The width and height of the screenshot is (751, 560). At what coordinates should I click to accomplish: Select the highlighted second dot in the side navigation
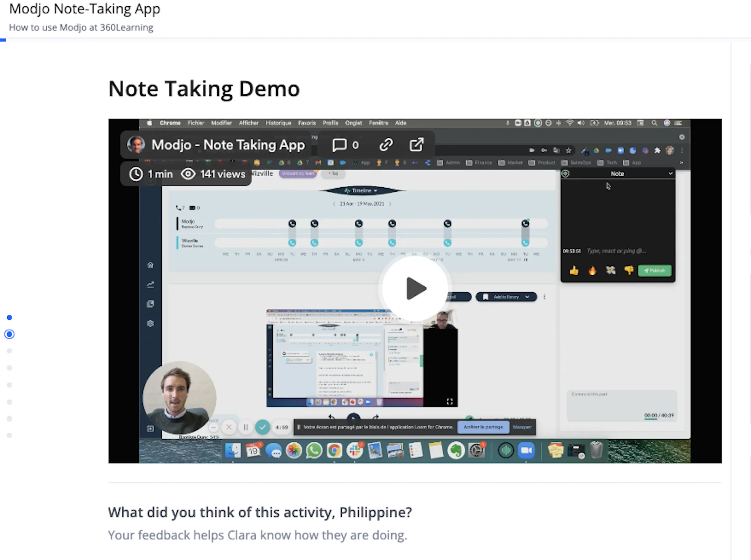(9, 334)
